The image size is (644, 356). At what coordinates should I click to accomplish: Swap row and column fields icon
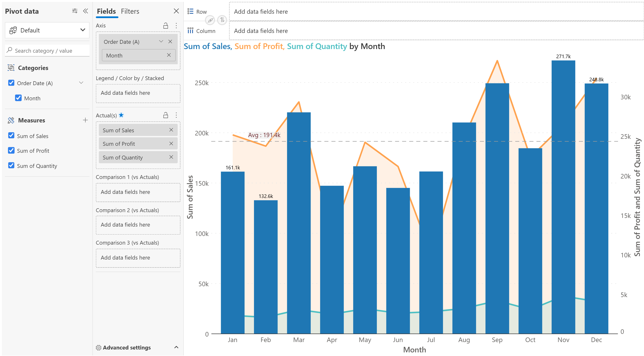point(222,20)
